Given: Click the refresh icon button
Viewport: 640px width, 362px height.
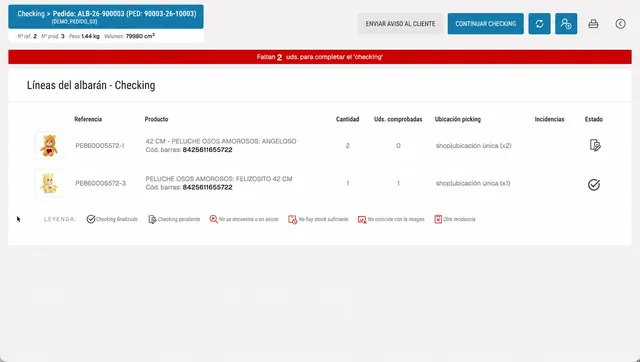Looking at the screenshot, I should (x=539, y=24).
